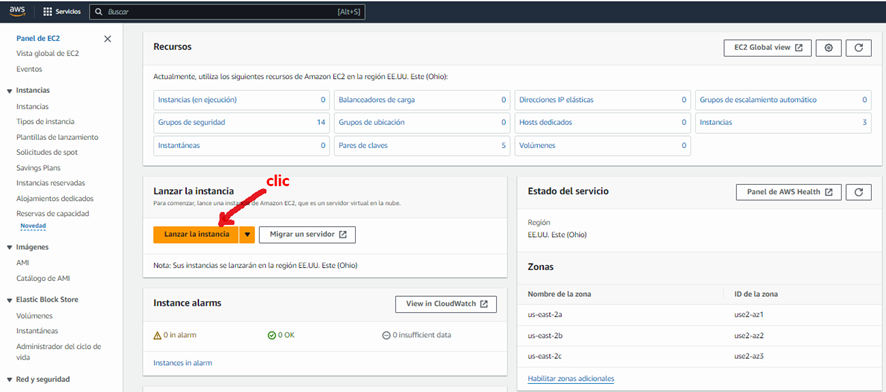Click the green check icon for 0 OK
886x392 pixels.
[271, 335]
